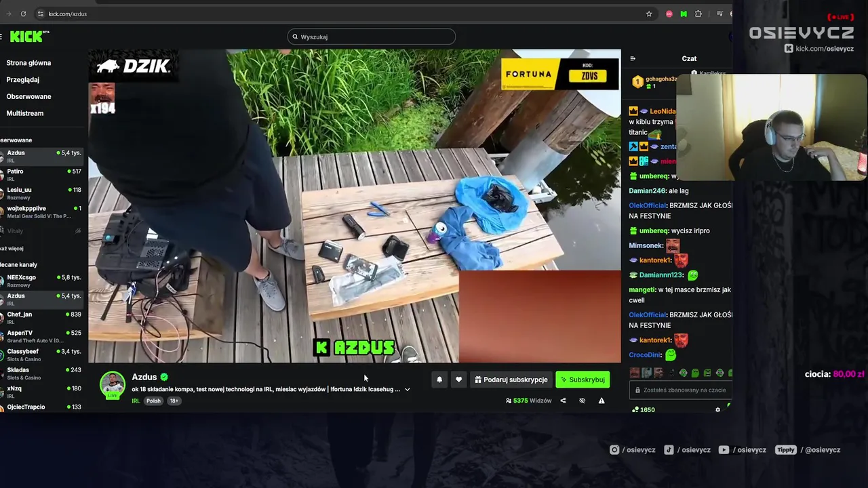Open Skladas recommended channel

(41, 373)
